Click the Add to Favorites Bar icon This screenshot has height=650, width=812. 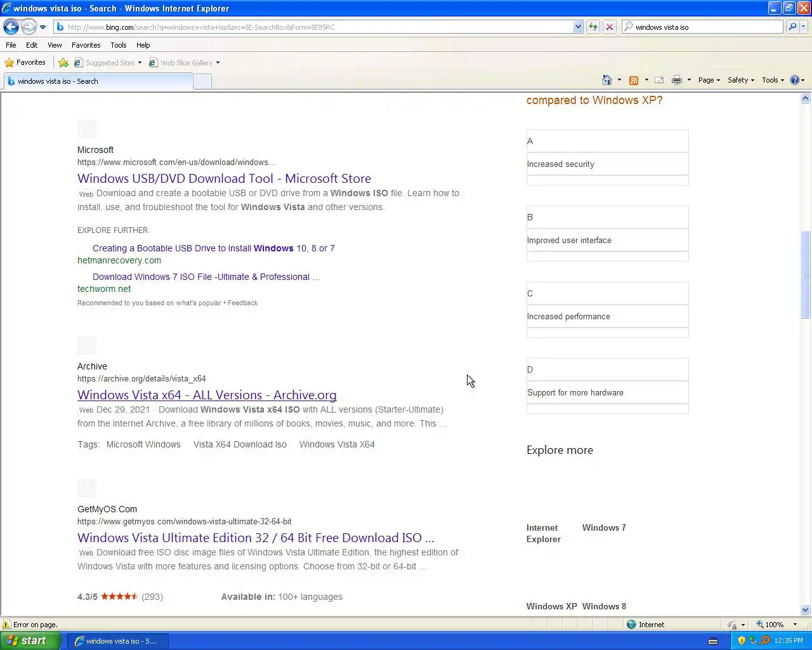[63, 62]
